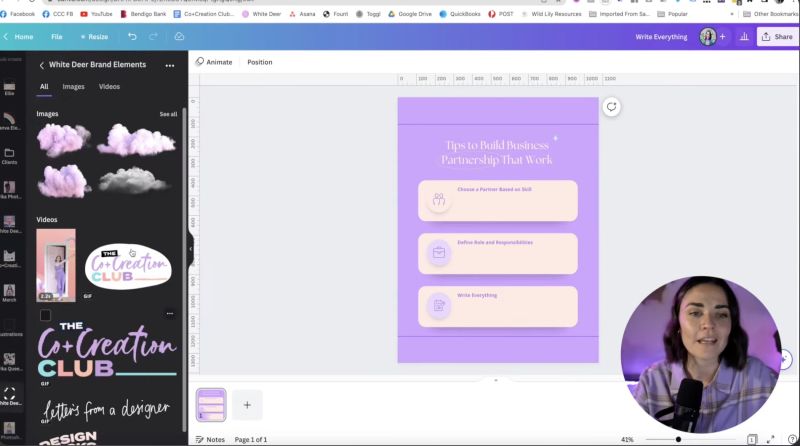Select the wide pink cloud image
The image size is (800, 446).
tap(136, 139)
